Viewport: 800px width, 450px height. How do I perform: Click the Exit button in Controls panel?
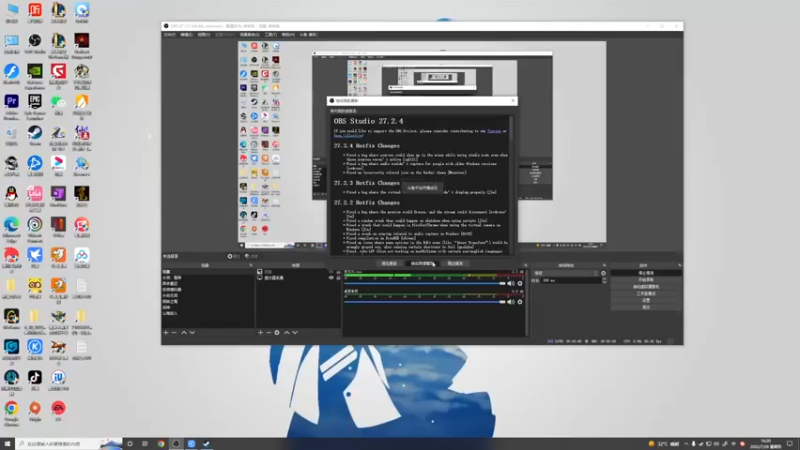tap(646, 307)
